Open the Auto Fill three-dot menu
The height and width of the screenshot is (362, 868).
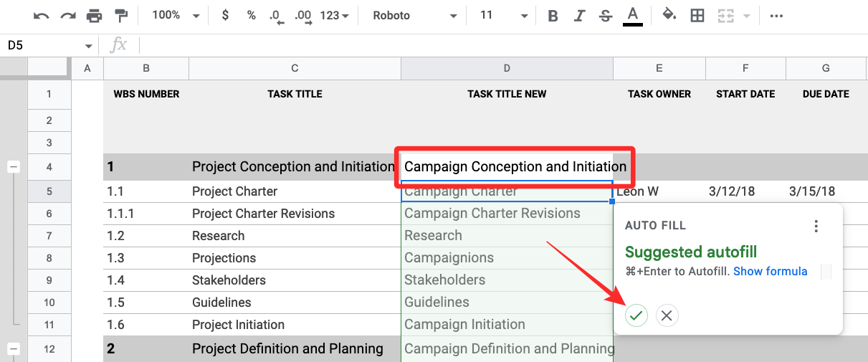(x=816, y=226)
